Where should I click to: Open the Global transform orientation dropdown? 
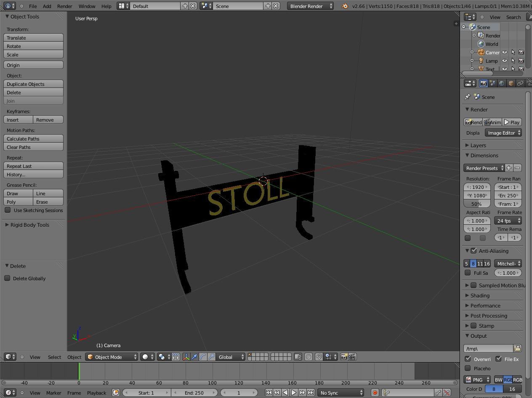click(231, 357)
